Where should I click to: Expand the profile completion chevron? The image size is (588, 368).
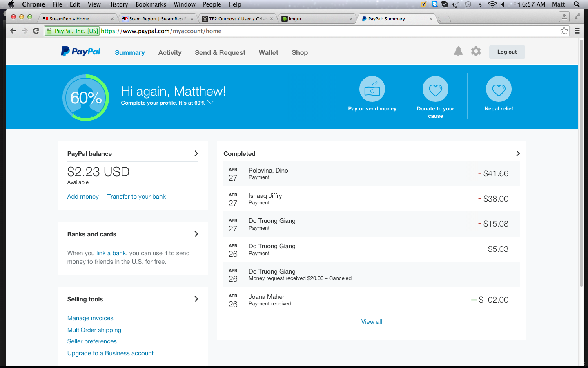pyautogui.click(x=211, y=102)
